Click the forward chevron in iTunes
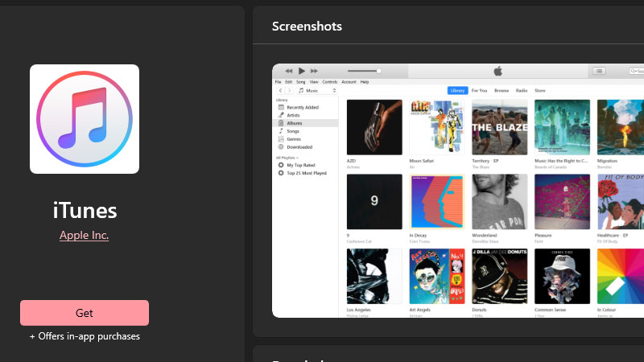 [x=290, y=91]
